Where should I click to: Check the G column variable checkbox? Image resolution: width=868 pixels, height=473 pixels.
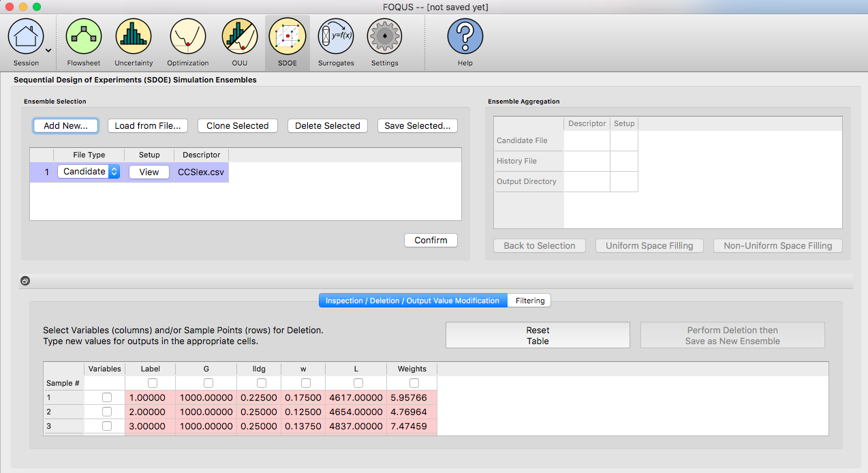coord(208,383)
